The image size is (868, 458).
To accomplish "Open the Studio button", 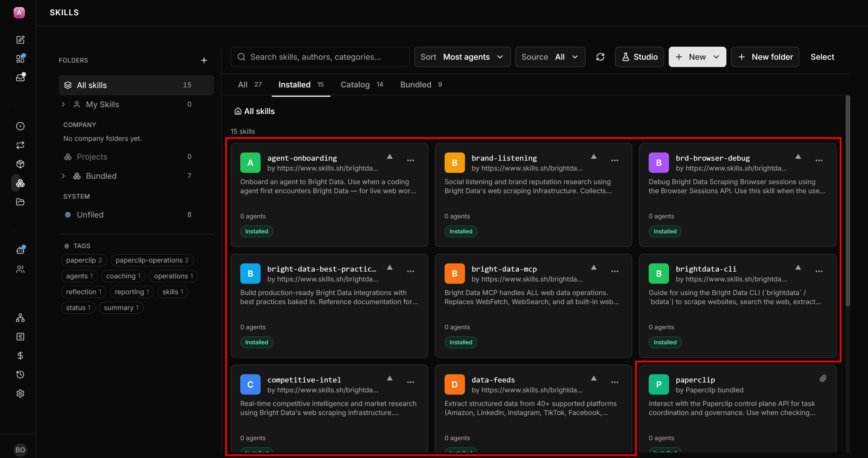I will coord(639,57).
